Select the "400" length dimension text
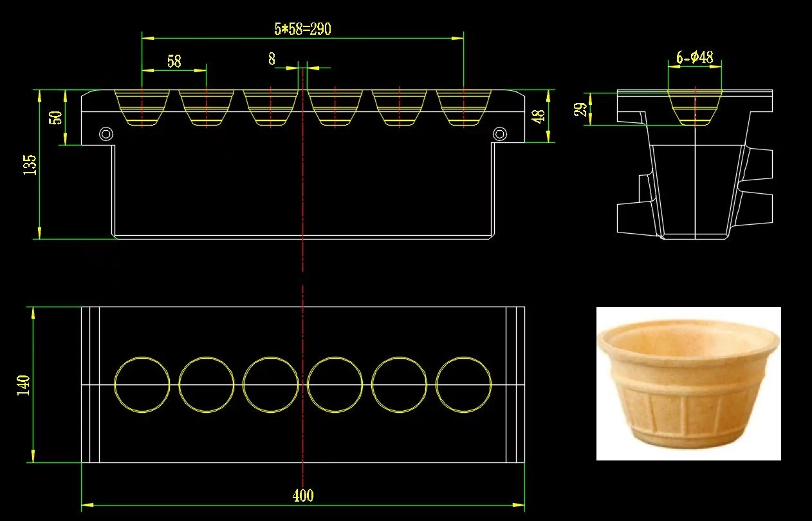This screenshot has width=812, height=521. click(x=303, y=495)
